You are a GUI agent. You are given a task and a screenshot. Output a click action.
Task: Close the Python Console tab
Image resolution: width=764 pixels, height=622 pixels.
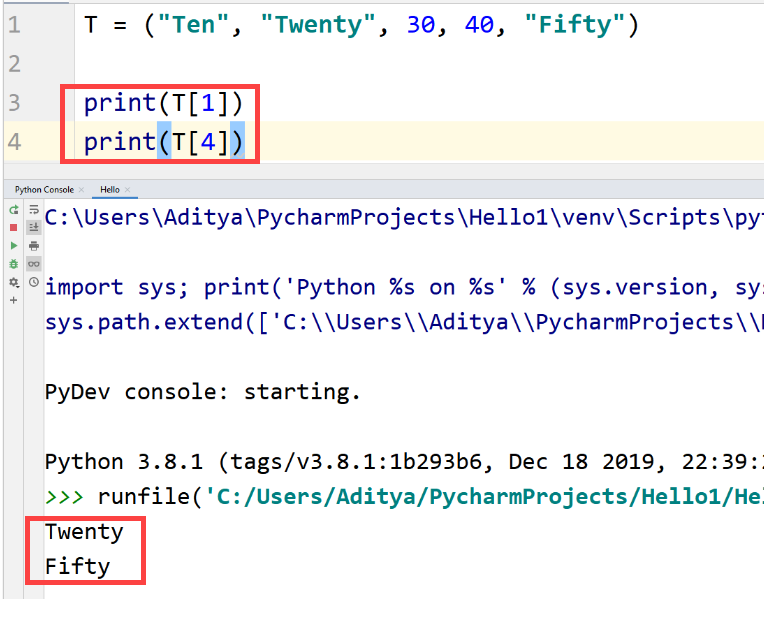(x=81, y=189)
